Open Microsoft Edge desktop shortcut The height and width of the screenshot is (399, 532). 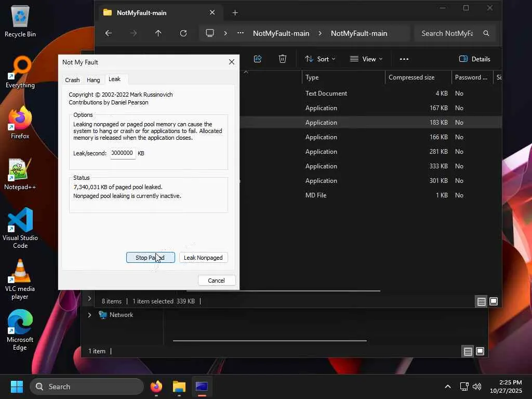tap(20, 330)
